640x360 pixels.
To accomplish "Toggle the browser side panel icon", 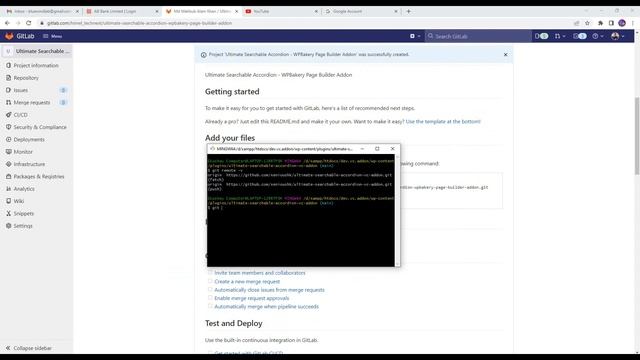I will pyautogui.click(x=611, y=23).
